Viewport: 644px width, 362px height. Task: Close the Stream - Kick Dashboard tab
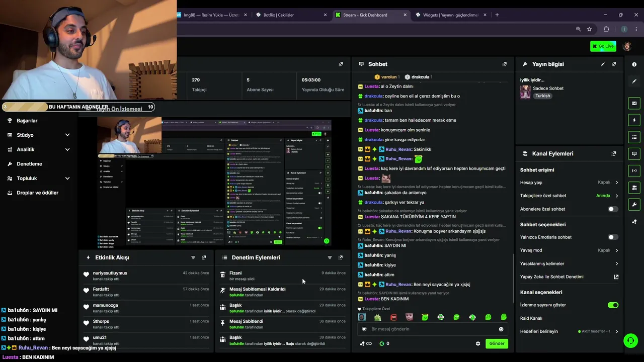(405, 15)
